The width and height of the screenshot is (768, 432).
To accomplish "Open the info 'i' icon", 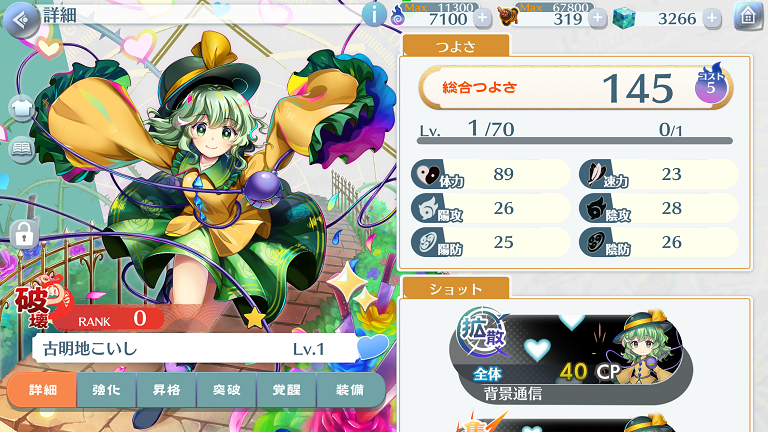I will tap(374, 15).
